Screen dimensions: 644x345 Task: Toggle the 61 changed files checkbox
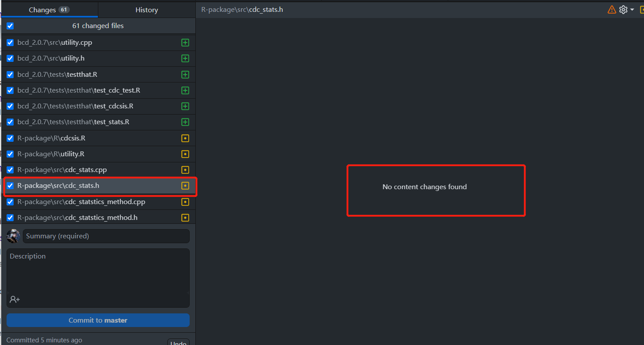tap(10, 26)
